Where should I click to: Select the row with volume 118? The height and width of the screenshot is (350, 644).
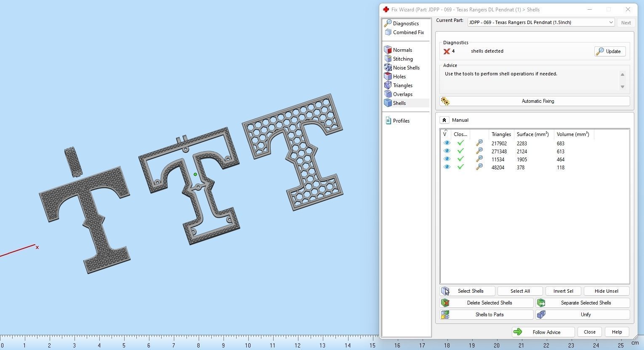coord(535,168)
